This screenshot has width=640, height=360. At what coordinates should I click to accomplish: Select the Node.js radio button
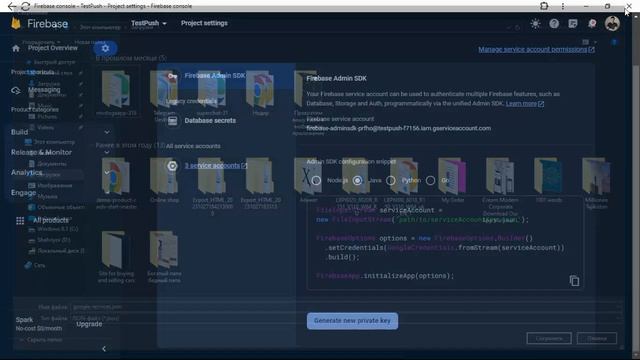click(x=316, y=180)
